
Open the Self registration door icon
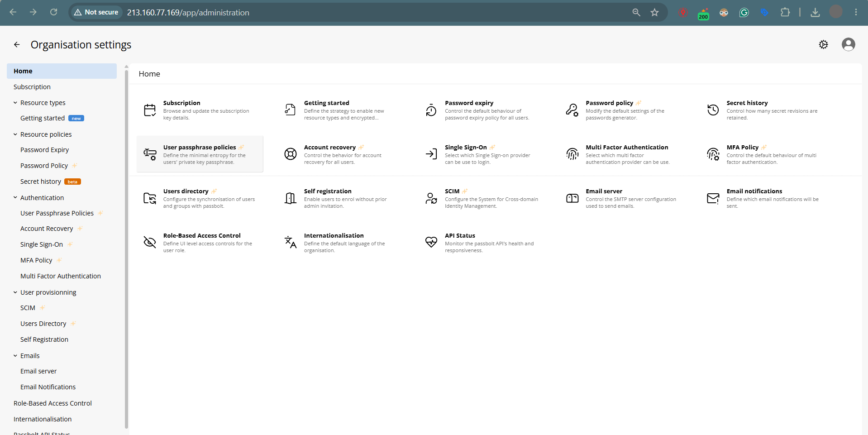pos(291,198)
